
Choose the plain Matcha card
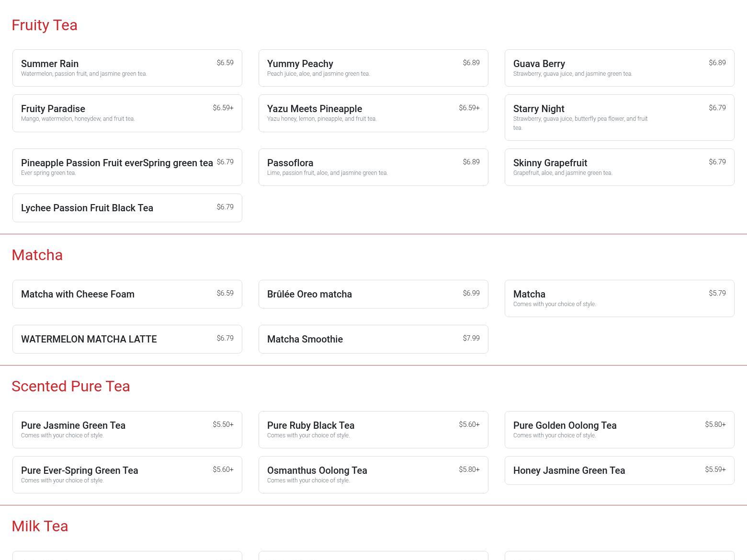(x=620, y=298)
